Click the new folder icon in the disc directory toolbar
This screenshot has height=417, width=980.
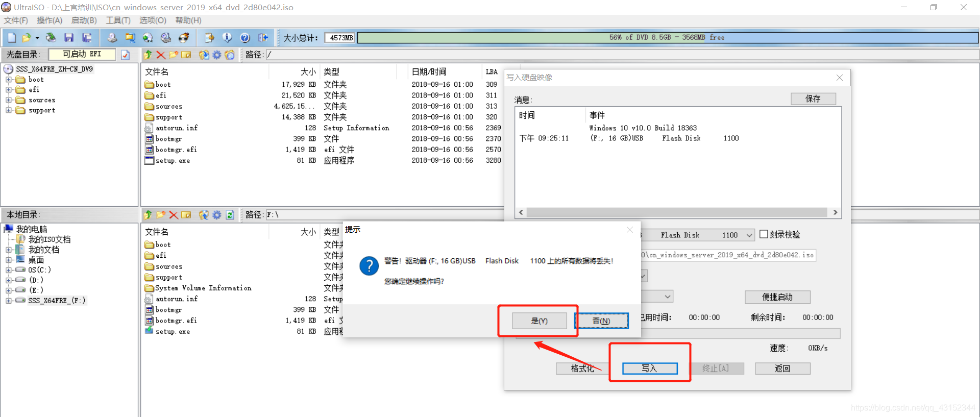click(x=174, y=55)
